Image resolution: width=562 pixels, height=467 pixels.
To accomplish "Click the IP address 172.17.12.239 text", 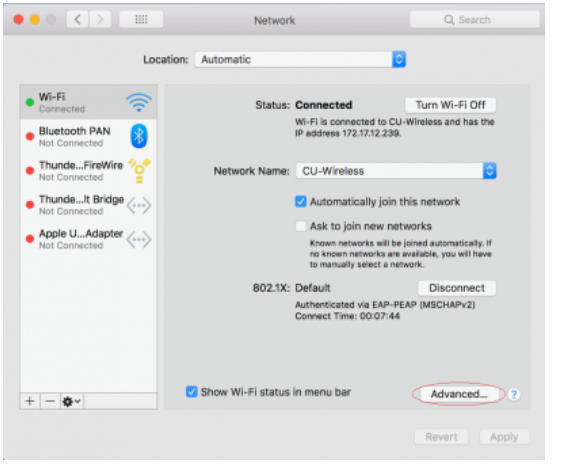I will [348, 133].
